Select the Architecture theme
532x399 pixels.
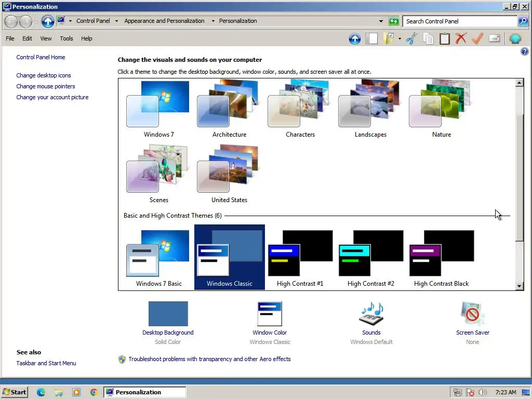pos(229,109)
